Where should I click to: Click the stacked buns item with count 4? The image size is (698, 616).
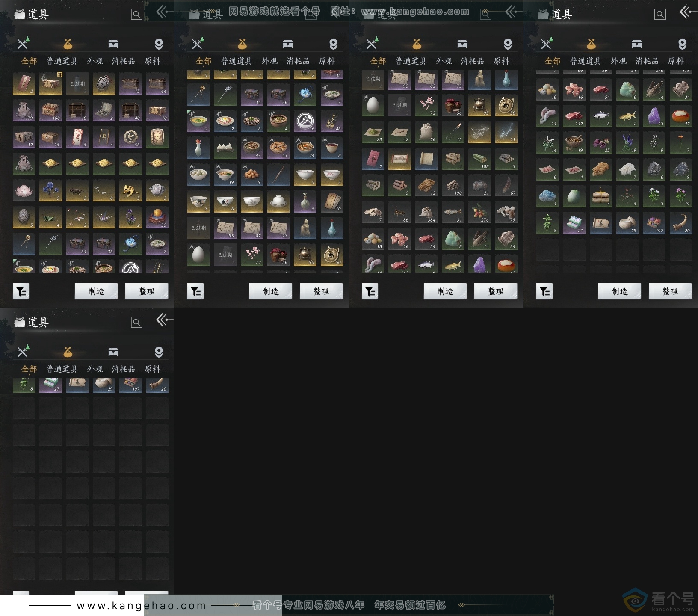[601, 196]
